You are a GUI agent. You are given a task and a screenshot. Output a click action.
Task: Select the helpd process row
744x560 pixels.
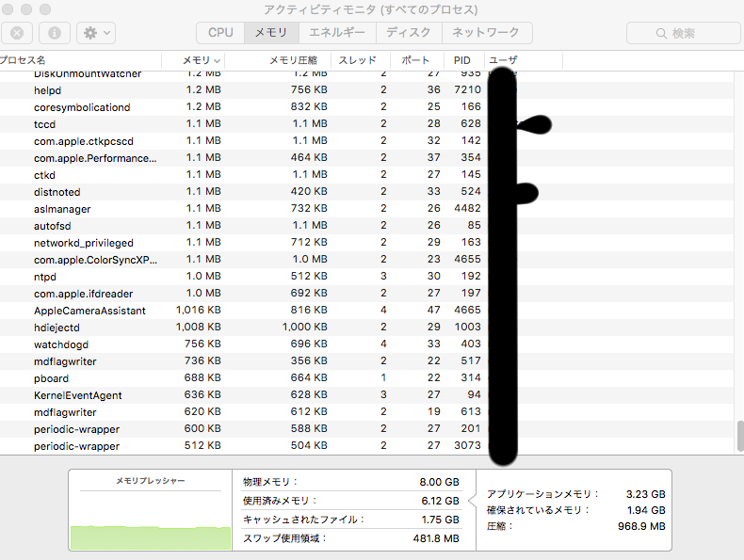pyautogui.click(x=367, y=90)
